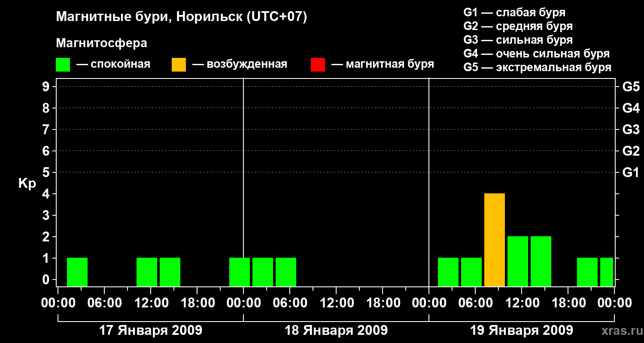Click the 'G2 — средняя буря' legend line
The image size is (644, 343).
(518, 26)
